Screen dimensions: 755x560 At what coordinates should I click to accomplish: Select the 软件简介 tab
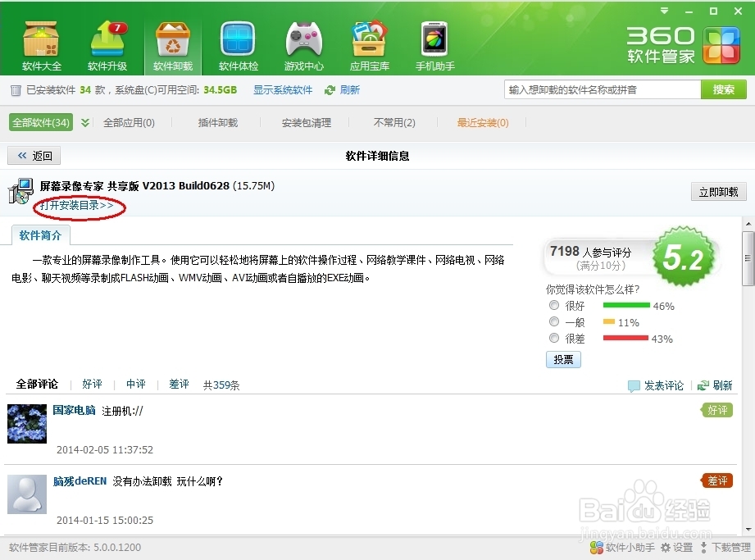tap(40, 235)
